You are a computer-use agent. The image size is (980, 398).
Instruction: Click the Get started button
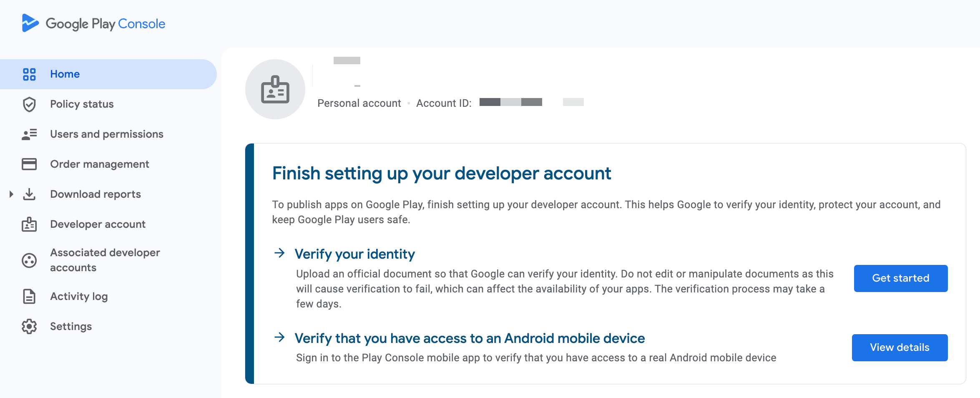pos(901,278)
